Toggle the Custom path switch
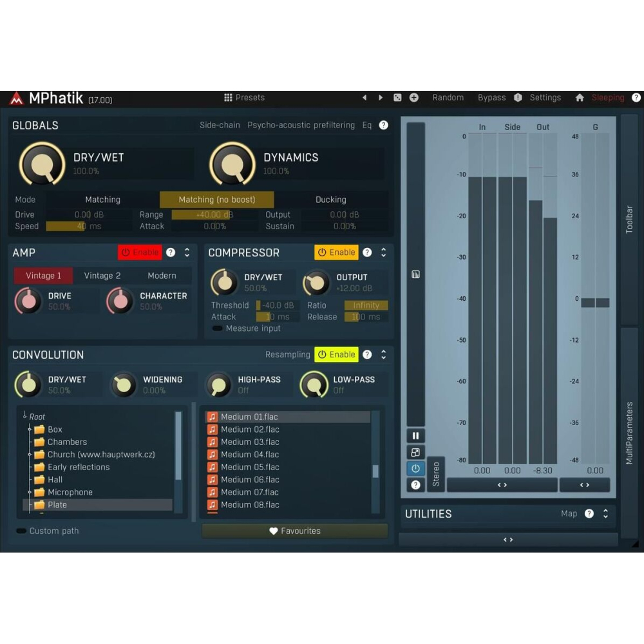Image resolution: width=644 pixels, height=644 pixels. tap(21, 531)
